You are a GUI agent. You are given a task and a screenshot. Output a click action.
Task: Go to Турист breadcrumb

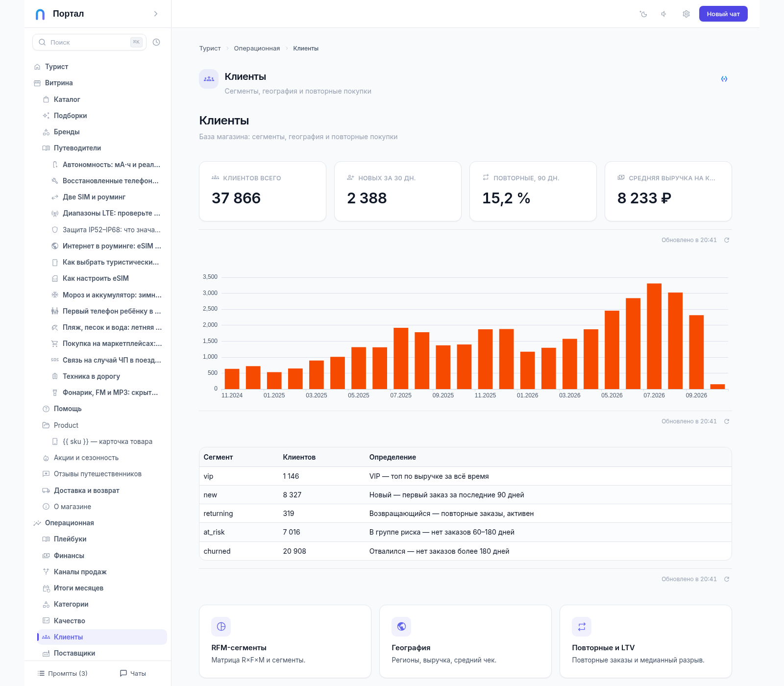point(210,49)
